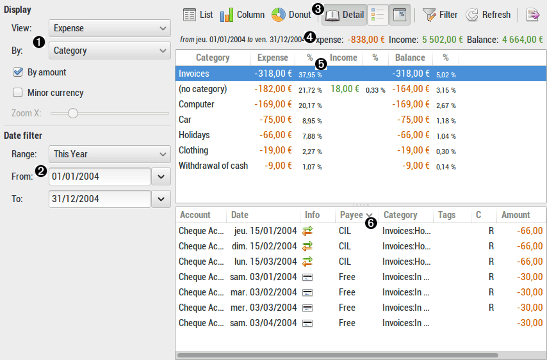The image size is (547, 360).
Task: Click the Amount column header
Action: [521, 215]
